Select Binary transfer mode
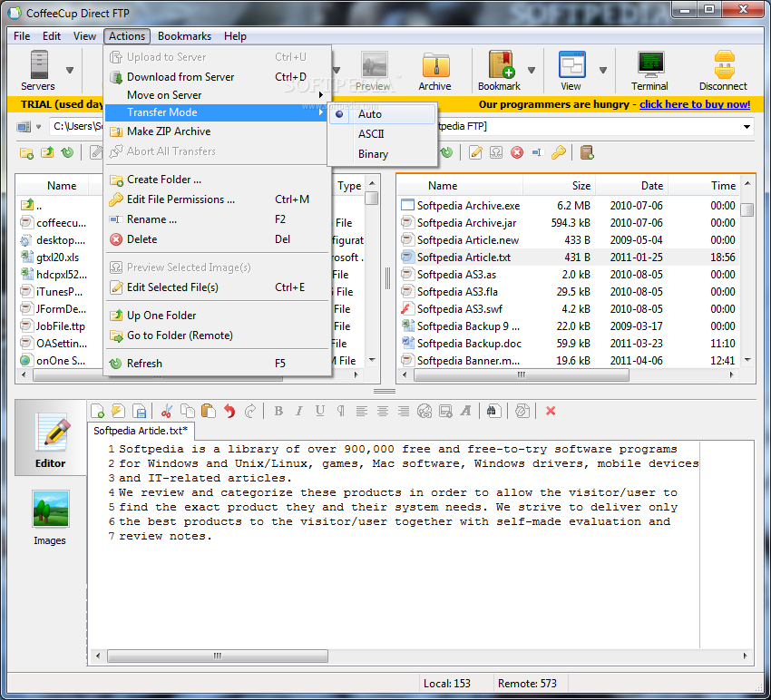The image size is (771, 700). click(x=383, y=154)
